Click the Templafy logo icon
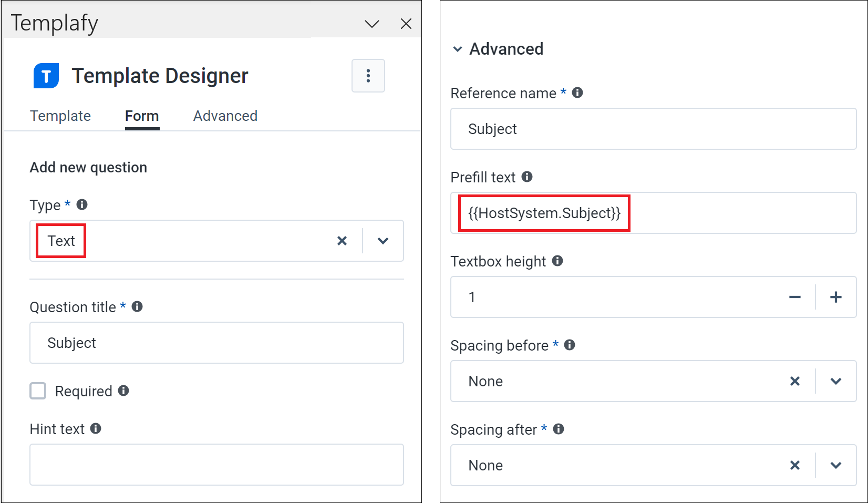This screenshot has height=503, width=868. [45, 75]
